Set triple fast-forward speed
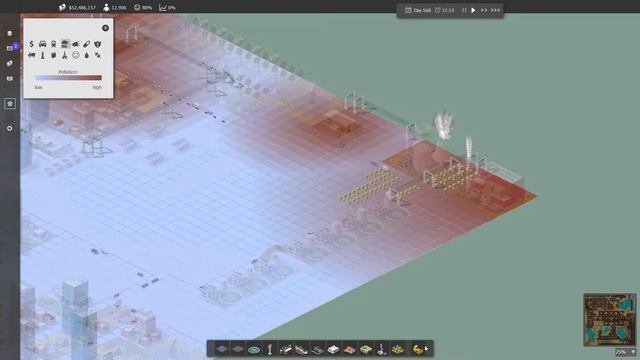Screen dimensions: 640x360 (496, 10)
